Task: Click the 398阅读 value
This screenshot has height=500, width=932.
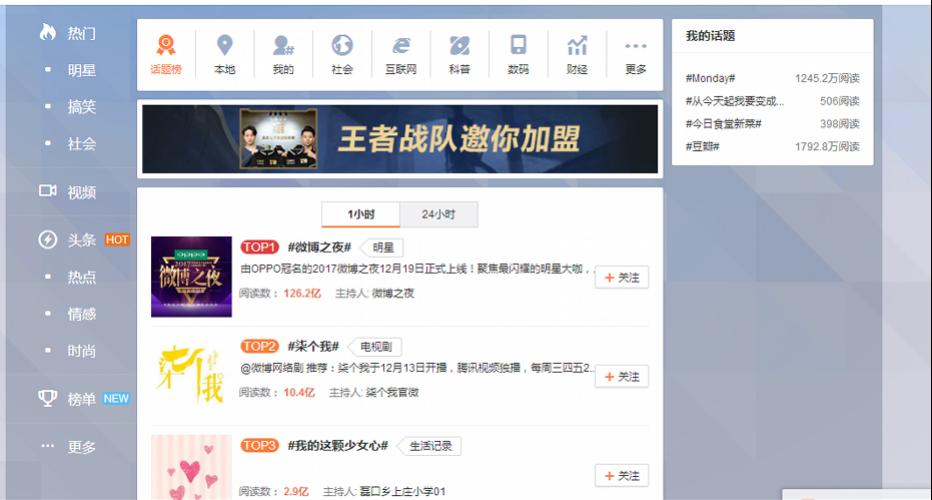Action: pos(839,124)
